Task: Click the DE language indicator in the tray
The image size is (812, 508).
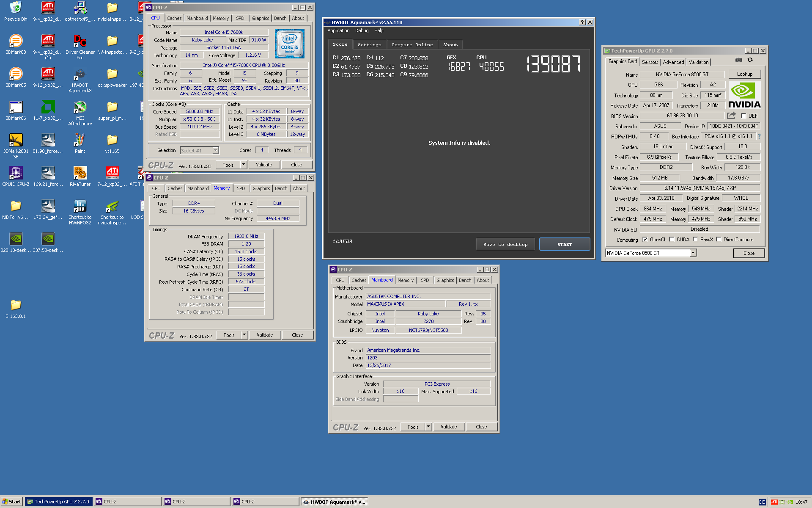Action: click(x=762, y=502)
